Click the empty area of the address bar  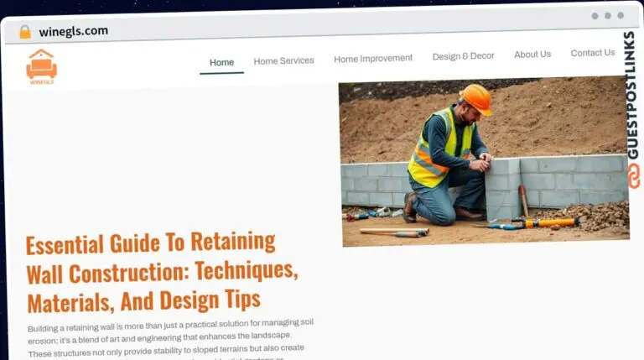[335, 27]
